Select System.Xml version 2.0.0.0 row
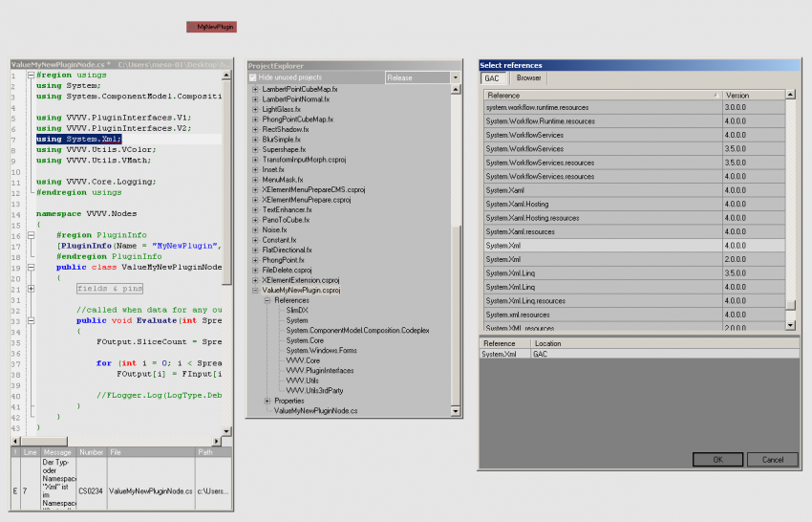 [634, 259]
